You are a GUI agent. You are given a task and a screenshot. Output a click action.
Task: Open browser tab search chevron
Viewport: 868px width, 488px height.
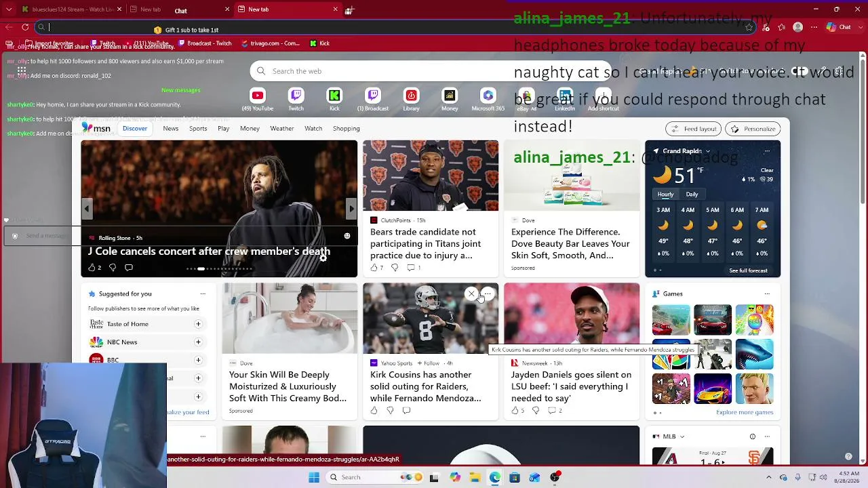click(x=8, y=9)
